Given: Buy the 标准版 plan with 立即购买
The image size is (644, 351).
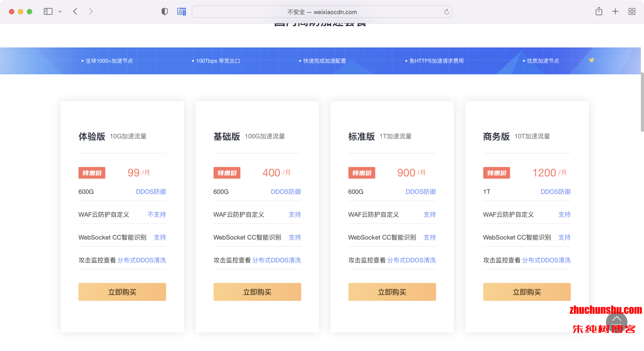Looking at the screenshot, I should click(x=392, y=292).
